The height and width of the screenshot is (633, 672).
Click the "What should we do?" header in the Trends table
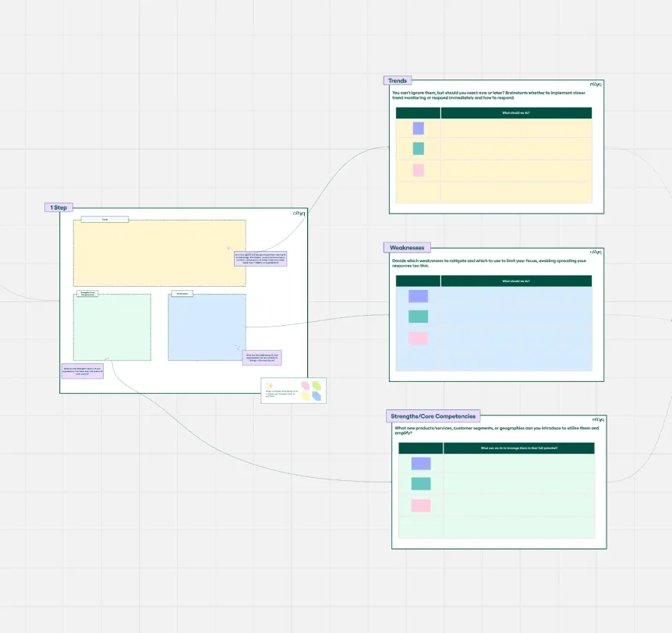(516, 113)
